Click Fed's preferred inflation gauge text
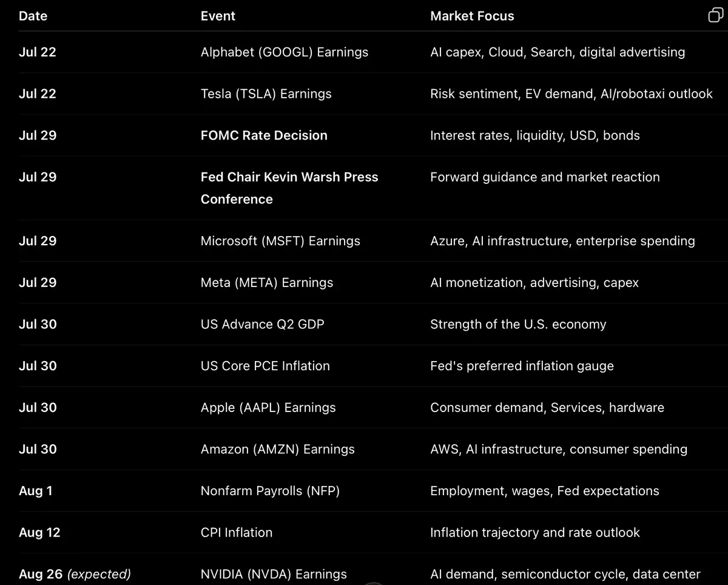This screenshot has width=728, height=585. point(522,366)
